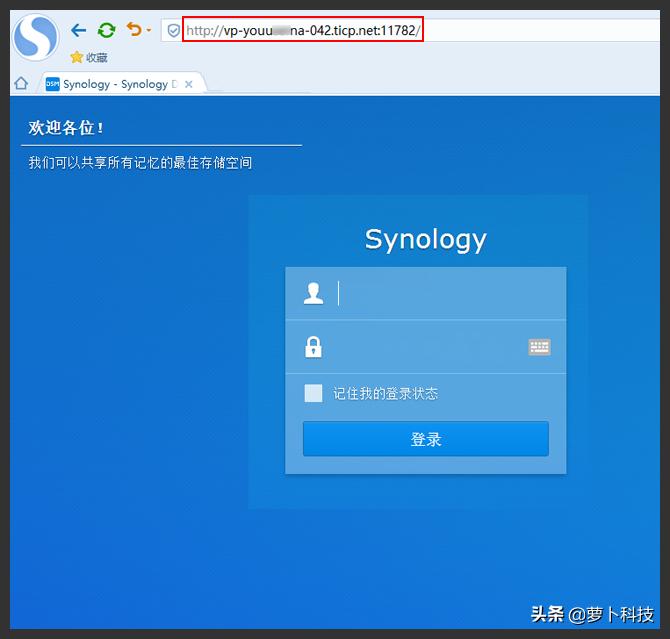Reload page with green refresh icon
The width and height of the screenshot is (670, 639).
pos(106,30)
